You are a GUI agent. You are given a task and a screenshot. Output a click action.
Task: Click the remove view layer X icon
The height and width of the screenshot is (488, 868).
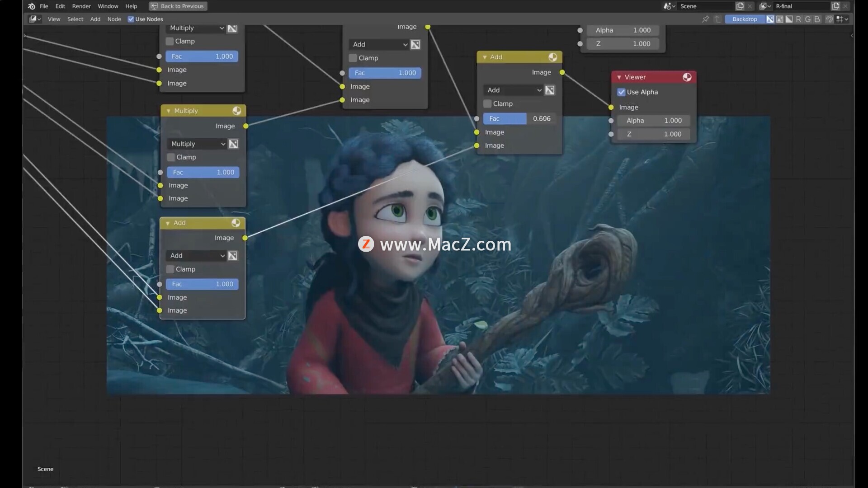click(x=845, y=6)
